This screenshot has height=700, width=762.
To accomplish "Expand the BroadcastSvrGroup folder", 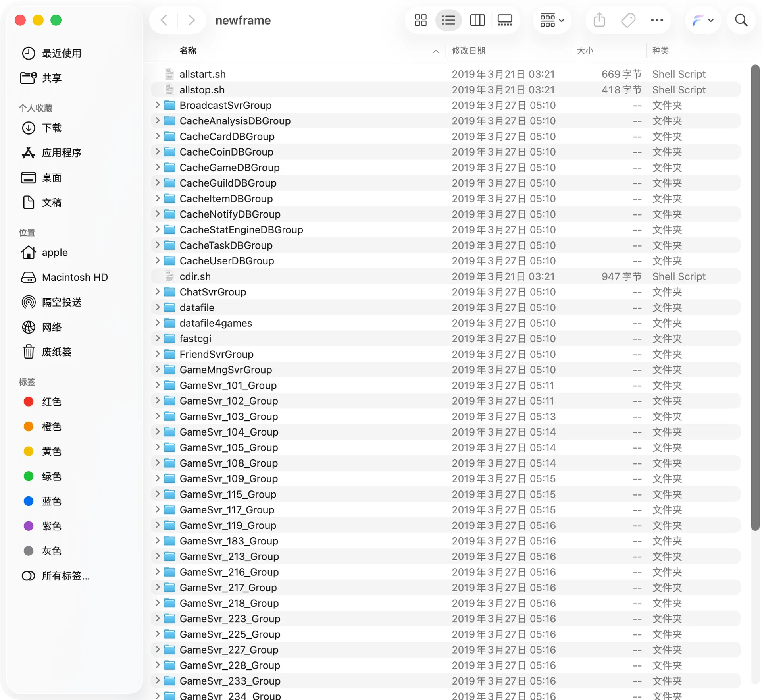I will pyautogui.click(x=158, y=105).
